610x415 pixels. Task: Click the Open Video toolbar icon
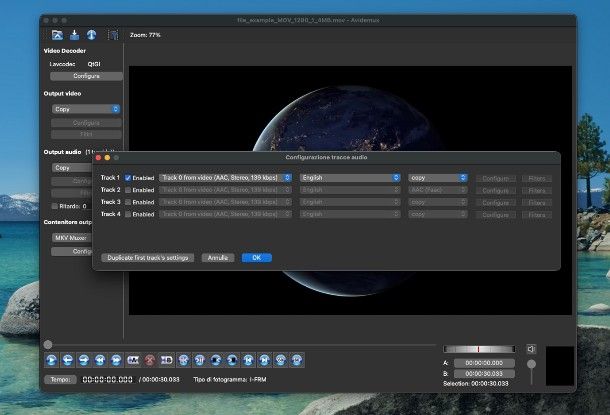click(57, 35)
